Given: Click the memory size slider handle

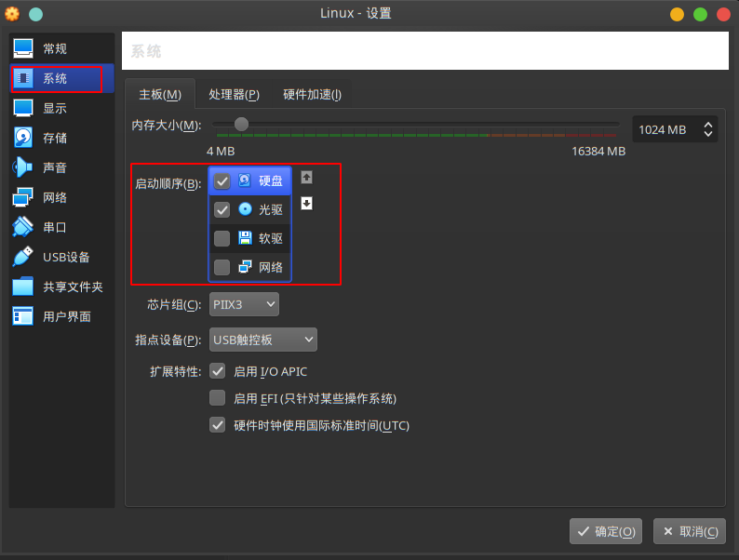Looking at the screenshot, I should 241,124.
